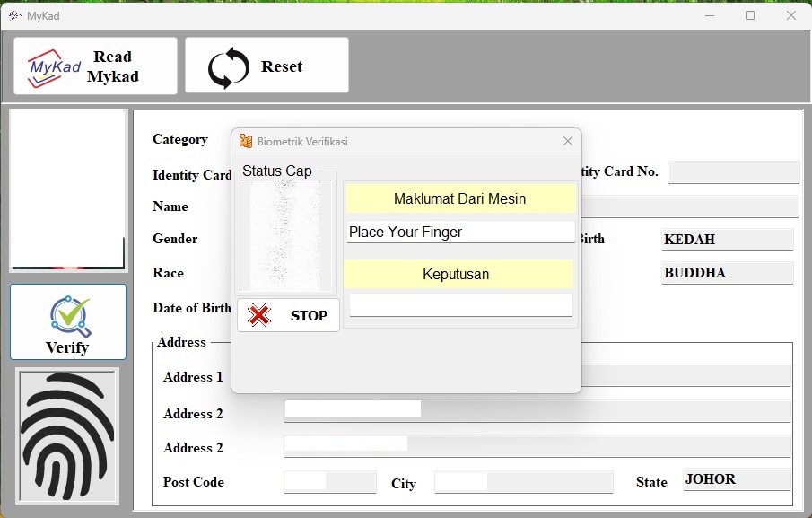Click the BUDDHA religion field
This screenshot has height=518, width=812.
coord(727,273)
